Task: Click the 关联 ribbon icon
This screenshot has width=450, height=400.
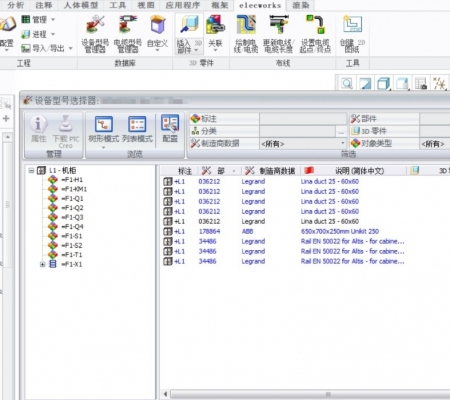Action: click(215, 33)
